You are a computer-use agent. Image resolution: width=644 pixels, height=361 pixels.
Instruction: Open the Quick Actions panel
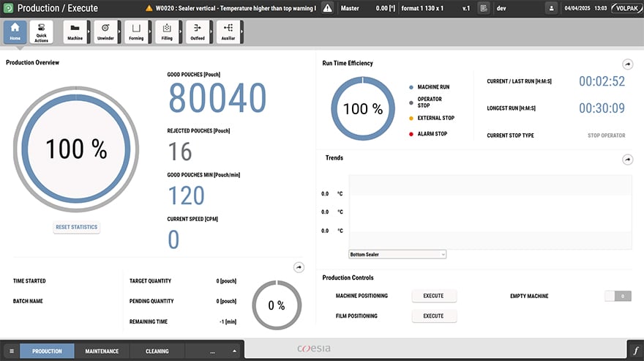pos(41,32)
